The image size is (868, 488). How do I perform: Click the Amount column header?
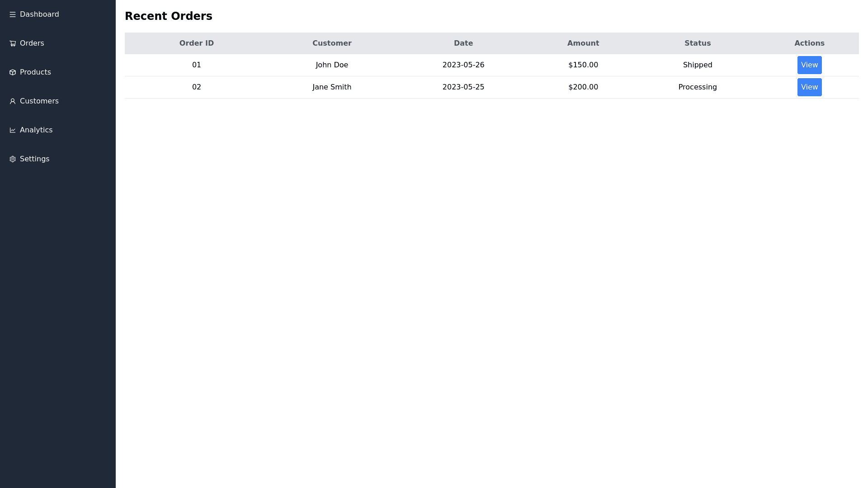pos(583,43)
